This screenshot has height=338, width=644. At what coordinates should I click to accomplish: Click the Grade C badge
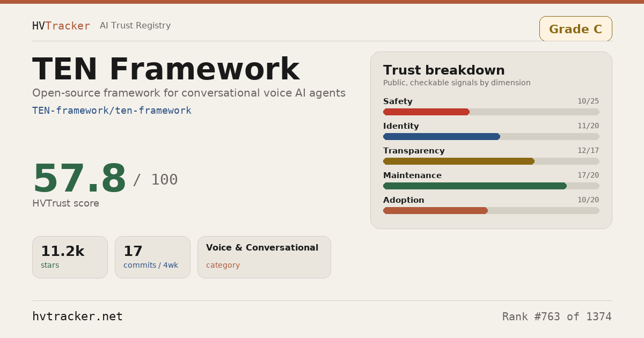tap(575, 29)
